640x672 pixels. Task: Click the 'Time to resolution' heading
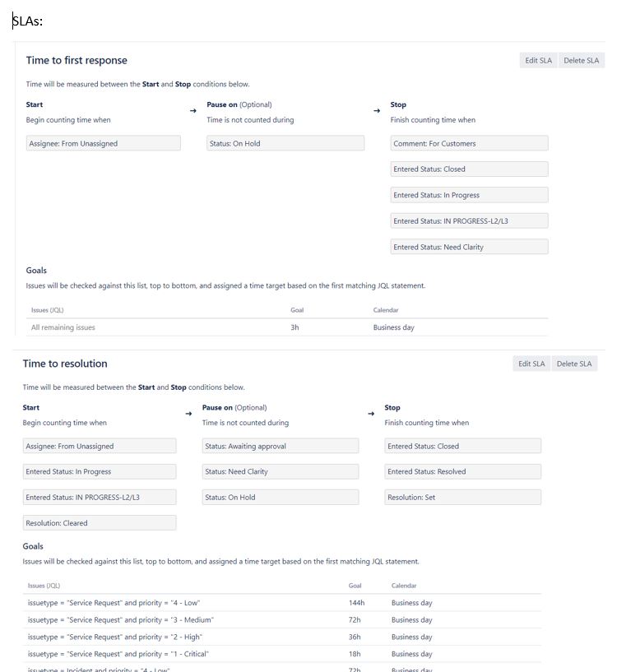pos(65,364)
